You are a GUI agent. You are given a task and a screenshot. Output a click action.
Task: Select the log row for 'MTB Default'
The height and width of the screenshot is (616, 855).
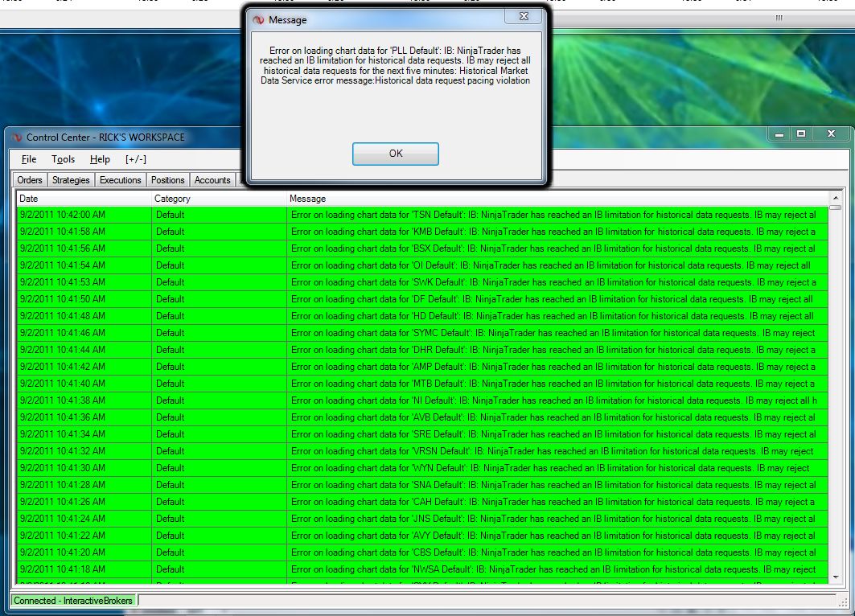tap(422, 384)
